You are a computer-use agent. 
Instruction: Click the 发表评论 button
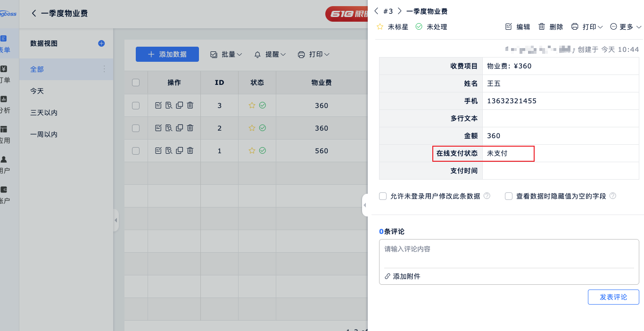coord(613,297)
